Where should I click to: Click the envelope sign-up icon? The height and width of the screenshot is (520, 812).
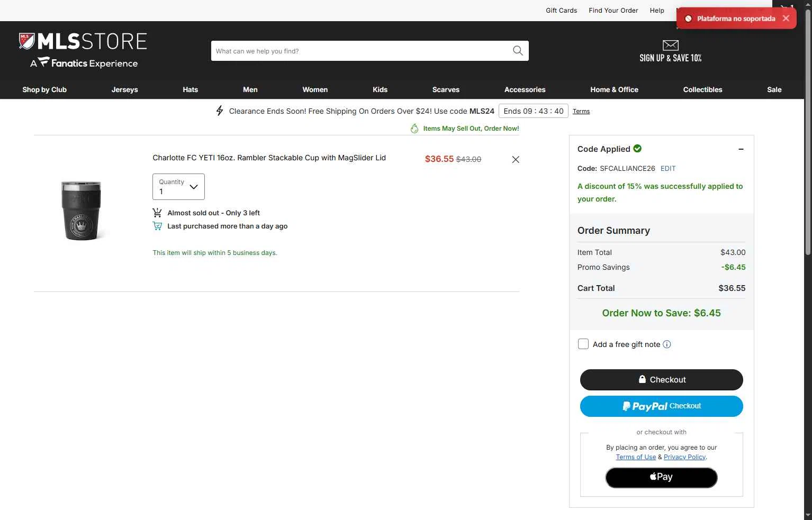coord(670,45)
